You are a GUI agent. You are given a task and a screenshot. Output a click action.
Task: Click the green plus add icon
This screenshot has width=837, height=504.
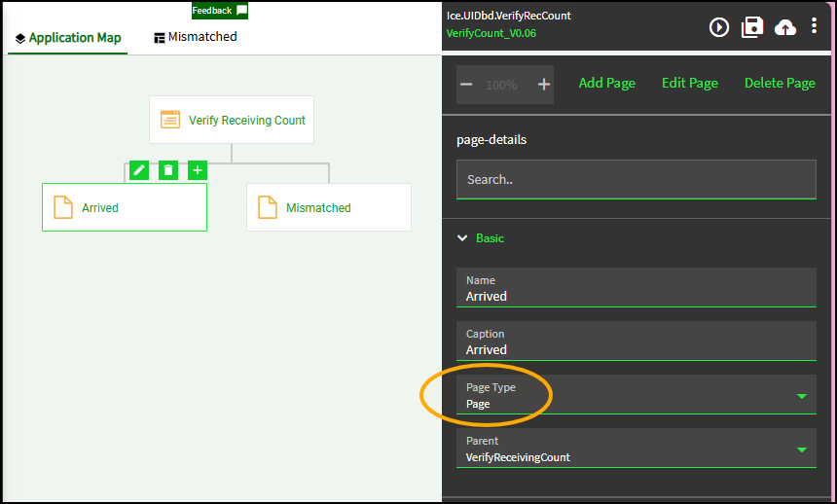pyautogui.click(x=198, y=170)
